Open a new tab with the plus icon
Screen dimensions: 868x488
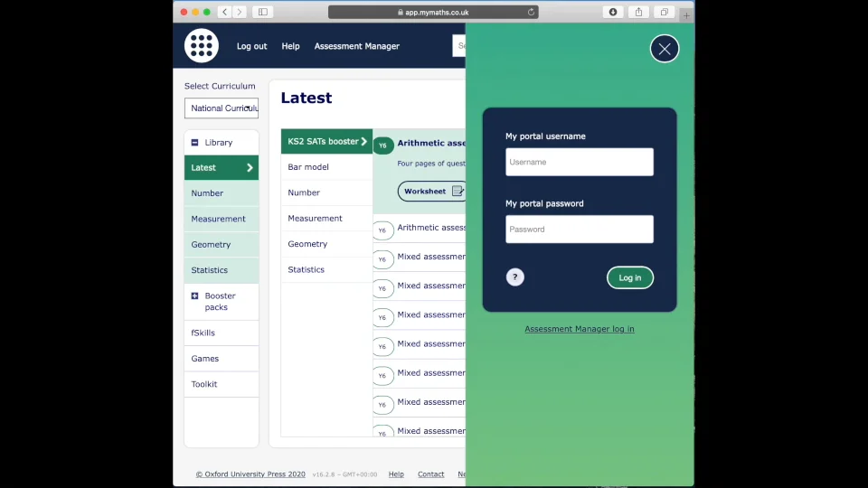[686, 15]
